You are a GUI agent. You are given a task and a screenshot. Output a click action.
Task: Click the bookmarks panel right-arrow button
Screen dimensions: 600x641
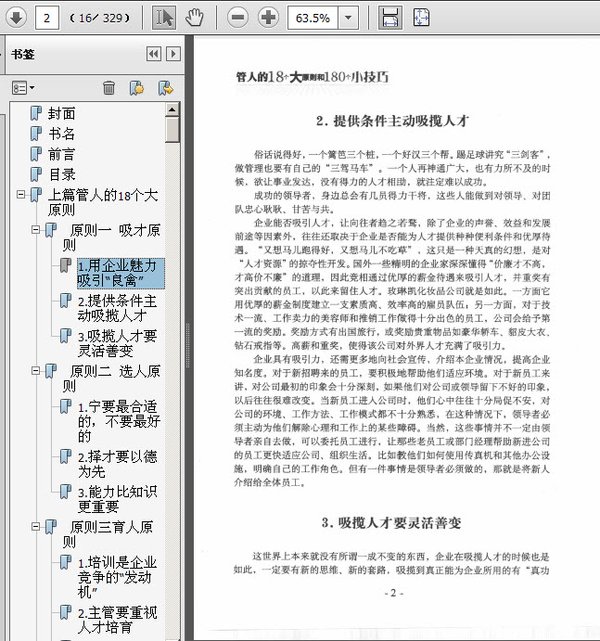173,54
